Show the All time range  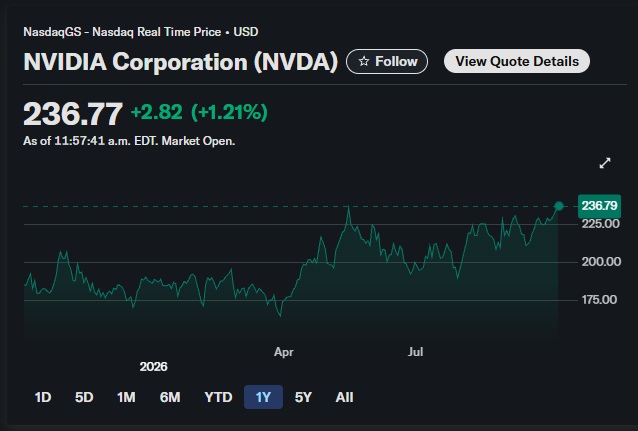(x=344, y=397)
